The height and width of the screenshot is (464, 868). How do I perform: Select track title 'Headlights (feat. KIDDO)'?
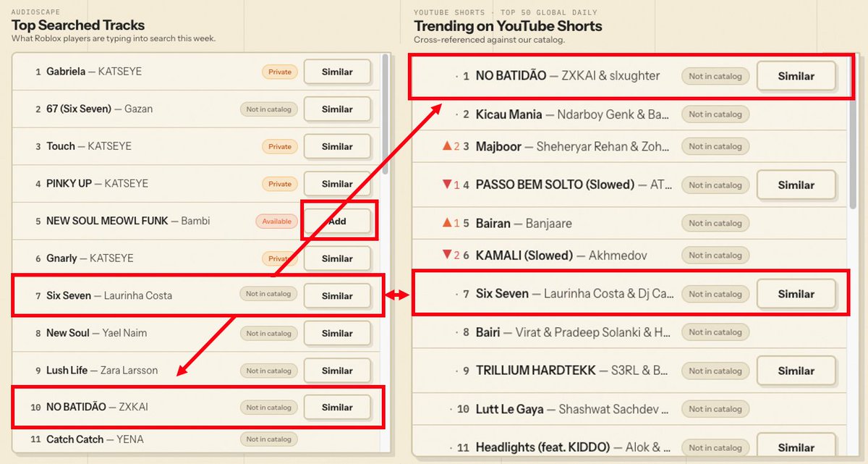pos(543,447)
